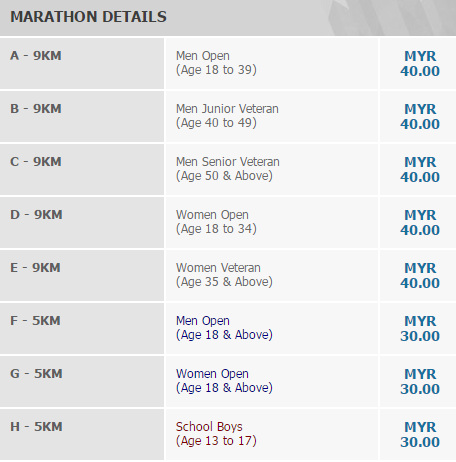Click Men Open (Age 18 to 39) description

(x=216, y=63)
